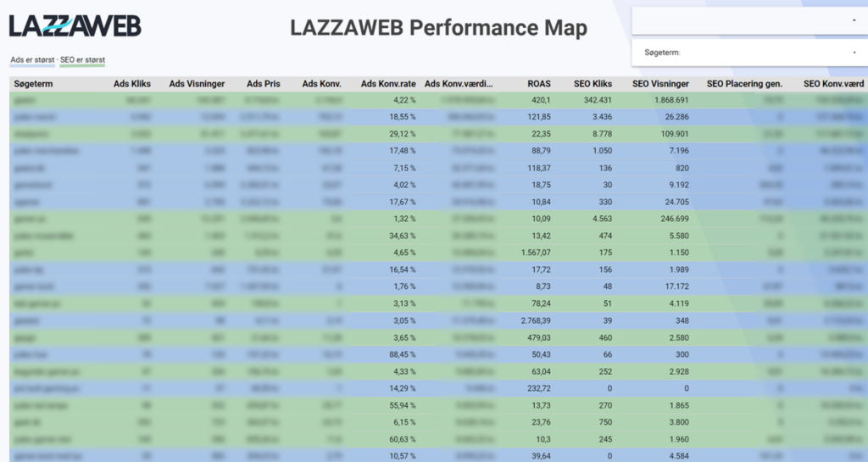Sort by the ROAS column header
Image resolution: width=868 pixels, height=462 pixels.
539,84
